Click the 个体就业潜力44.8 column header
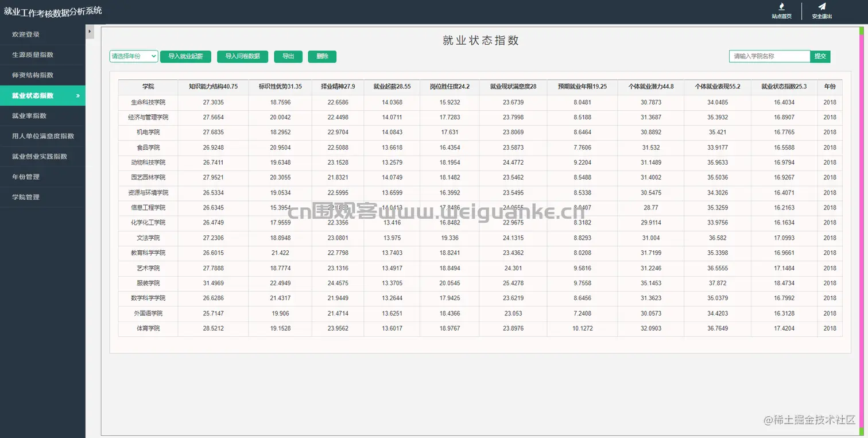The image size is (868, 438). [x=651, y=87]
